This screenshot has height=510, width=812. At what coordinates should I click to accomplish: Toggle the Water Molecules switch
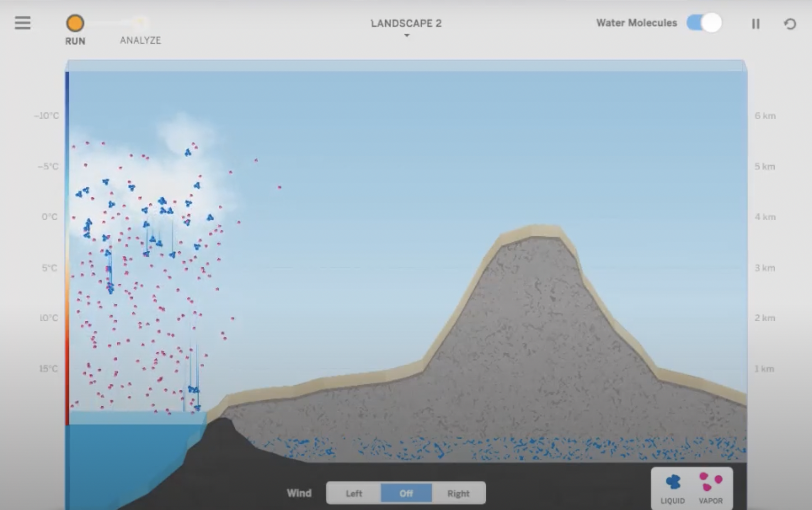coord(704,23)
